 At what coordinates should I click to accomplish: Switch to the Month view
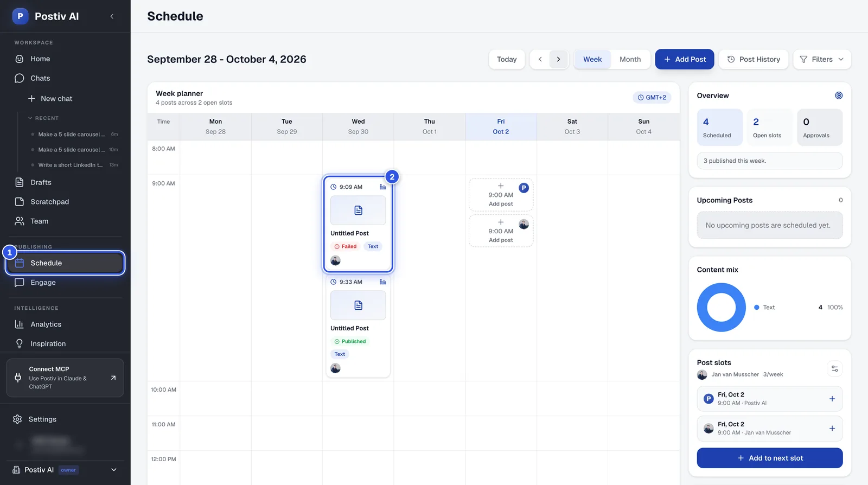point(630,59)
